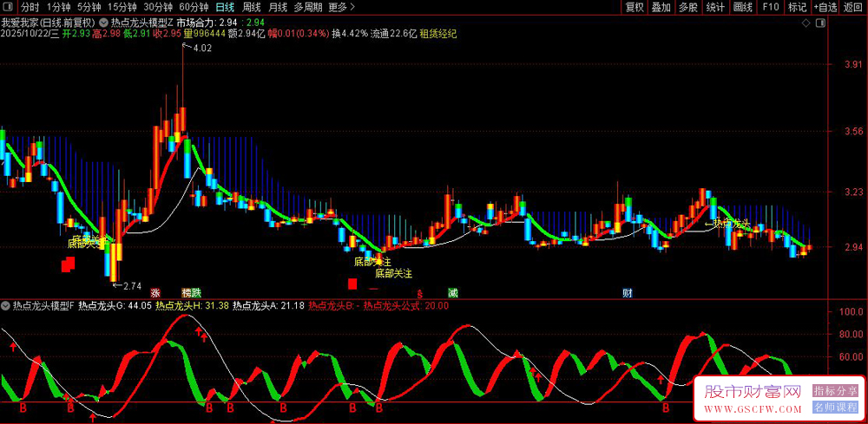Expand the 更多 periods list

click(x=341, y=7)
